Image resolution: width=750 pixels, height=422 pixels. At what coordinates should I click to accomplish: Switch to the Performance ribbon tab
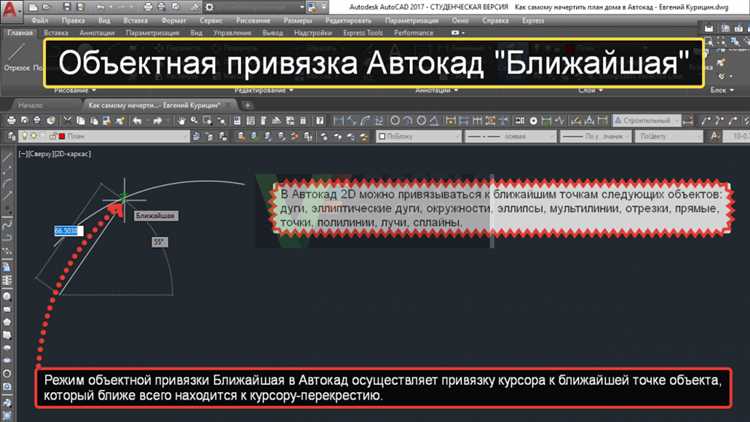click(413, 33)
